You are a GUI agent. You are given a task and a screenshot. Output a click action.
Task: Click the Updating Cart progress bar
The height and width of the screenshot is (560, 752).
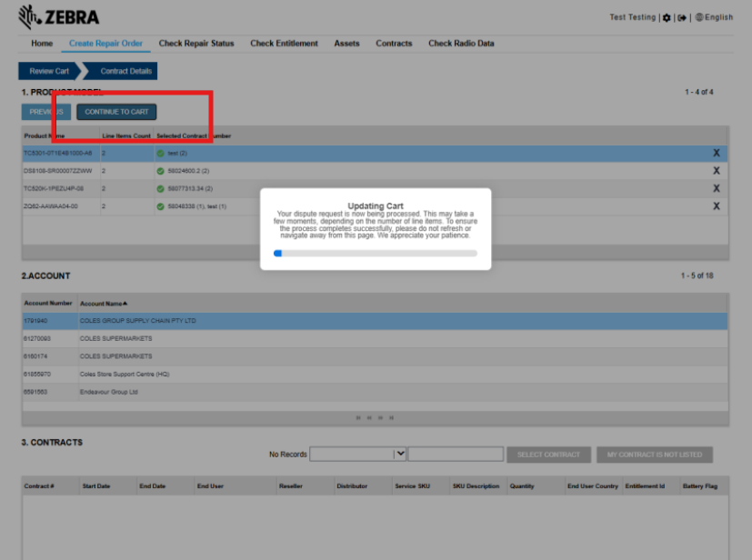376,253
